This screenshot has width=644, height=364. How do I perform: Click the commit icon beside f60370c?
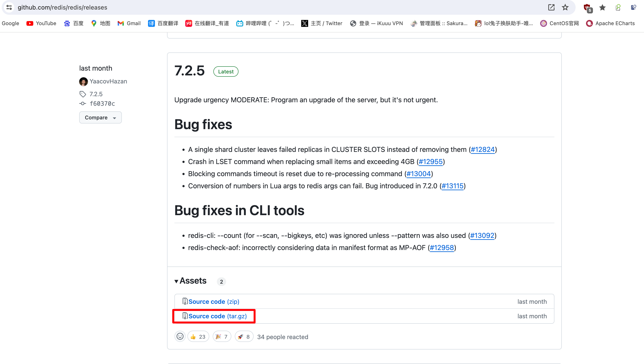pos(83,103)
